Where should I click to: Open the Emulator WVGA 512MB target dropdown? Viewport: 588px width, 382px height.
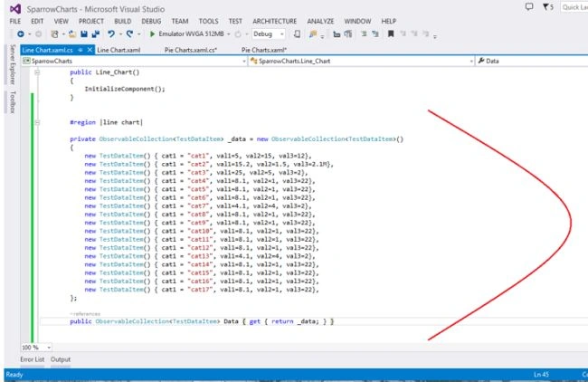pyautogui.click(x=228, y=34)
